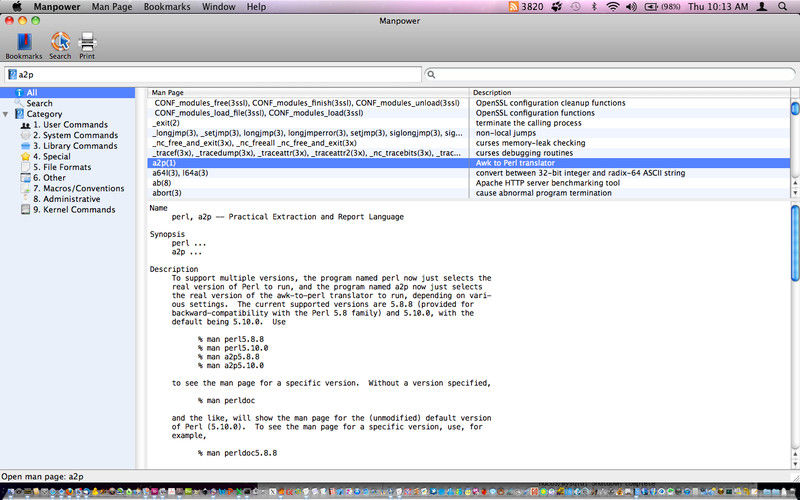Click the Print toolbar icon

pos(87,46)
